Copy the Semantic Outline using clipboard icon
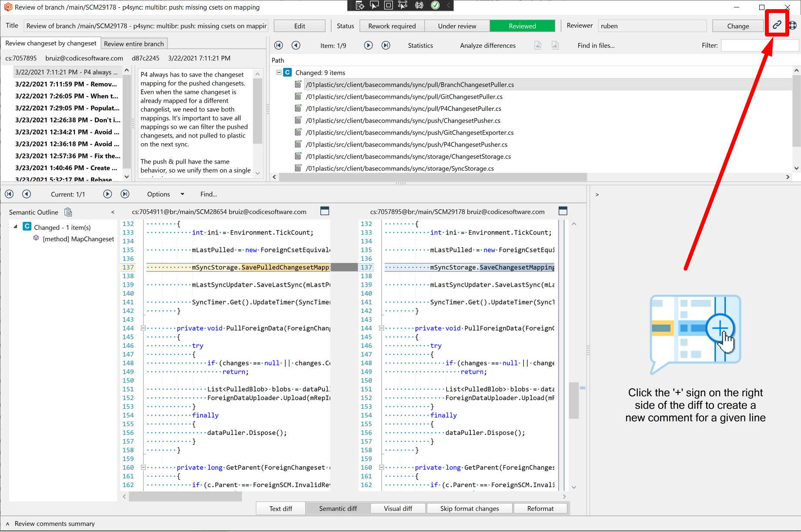This screenshot has width=801, height=532. [68, 212]
